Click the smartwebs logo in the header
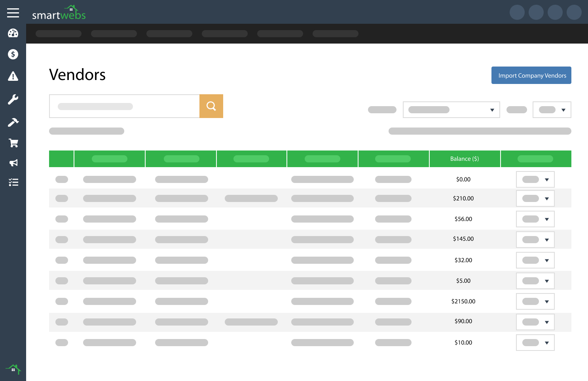Screen dimensions: 588x381 click(x=59, y=13)
